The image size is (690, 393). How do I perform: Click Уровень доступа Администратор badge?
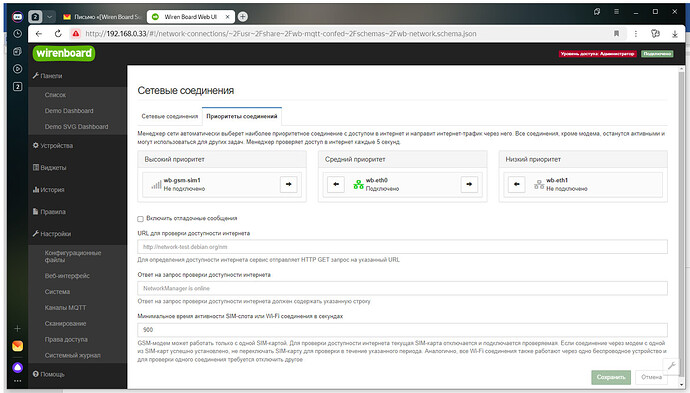598,54
